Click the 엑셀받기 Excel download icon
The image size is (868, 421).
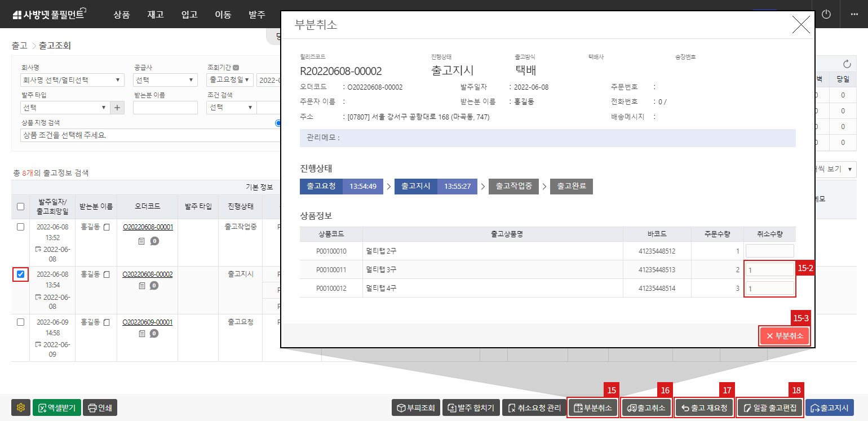point(56,407)
